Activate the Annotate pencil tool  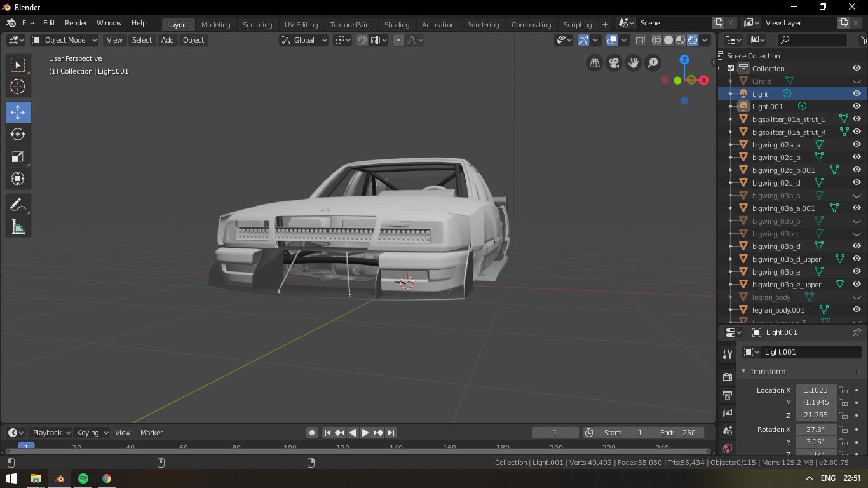[18, 205]
